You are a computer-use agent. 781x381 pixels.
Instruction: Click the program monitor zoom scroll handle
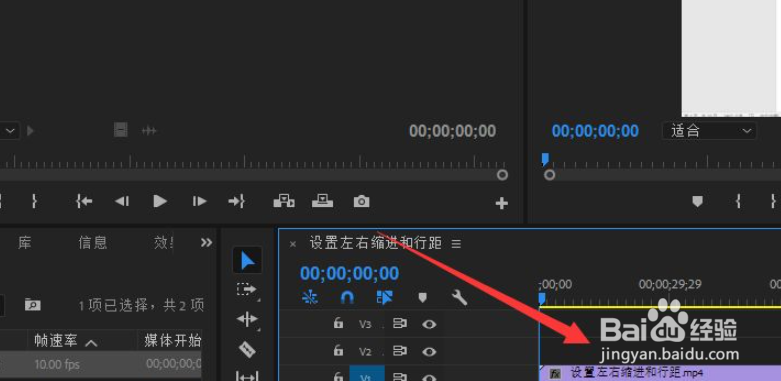pyautogui.click(x=549, y=175)
